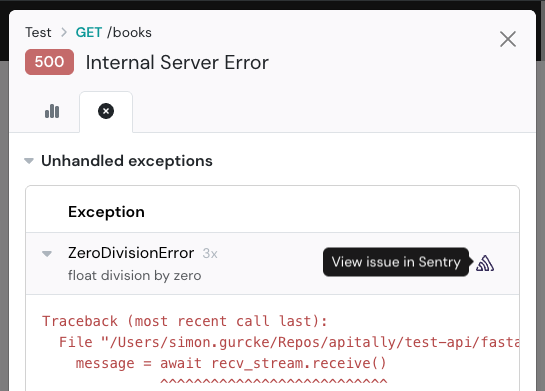Click the View issue in Sentry tooltip
Screen dimensions: 545x391
tap(396, 262)
